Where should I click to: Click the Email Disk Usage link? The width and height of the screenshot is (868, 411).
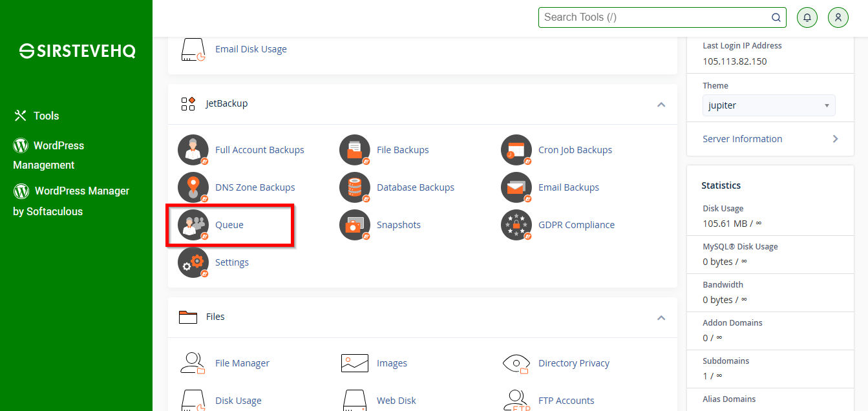point(251,49)
